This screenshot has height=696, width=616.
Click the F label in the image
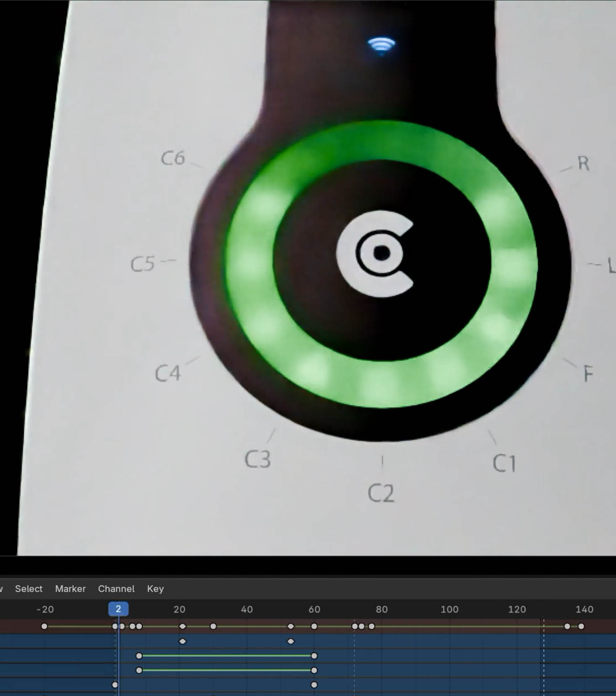pos(588,373)
